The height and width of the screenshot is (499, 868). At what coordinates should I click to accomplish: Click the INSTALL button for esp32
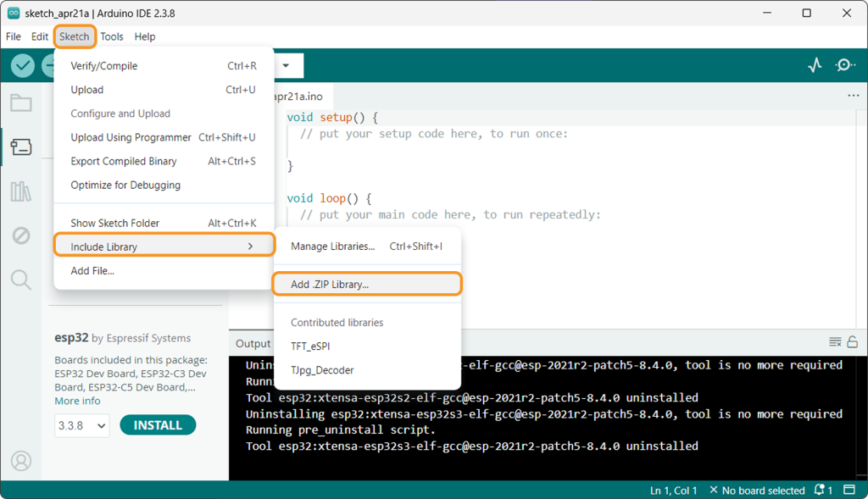point(158,425)
